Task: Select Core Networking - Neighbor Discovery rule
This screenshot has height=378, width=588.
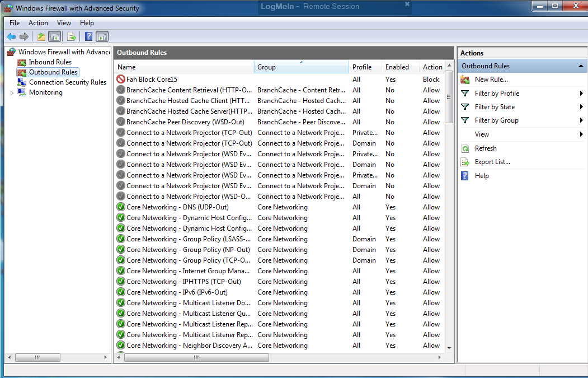Action: 189,346
